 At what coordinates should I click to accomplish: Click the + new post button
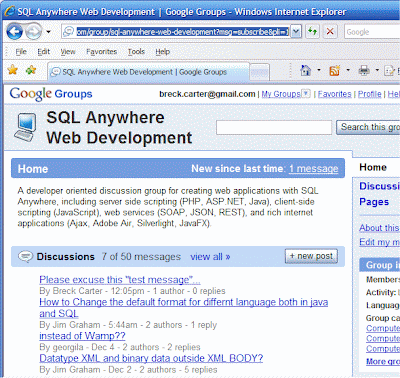(311, 256)
